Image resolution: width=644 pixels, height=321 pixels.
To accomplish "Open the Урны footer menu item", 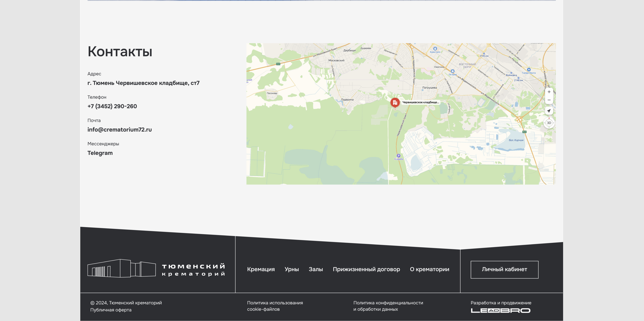I will (x=291, y=269).
